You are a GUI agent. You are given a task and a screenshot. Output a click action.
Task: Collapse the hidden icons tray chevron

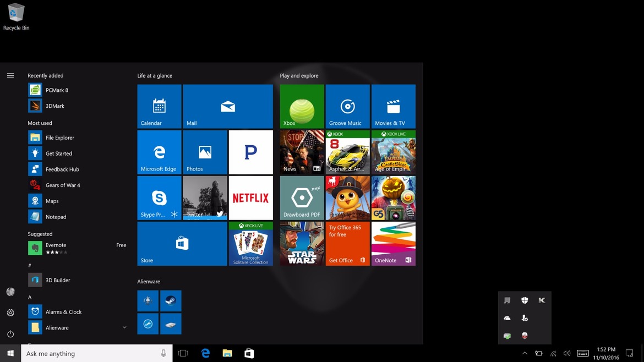point(525,353)
